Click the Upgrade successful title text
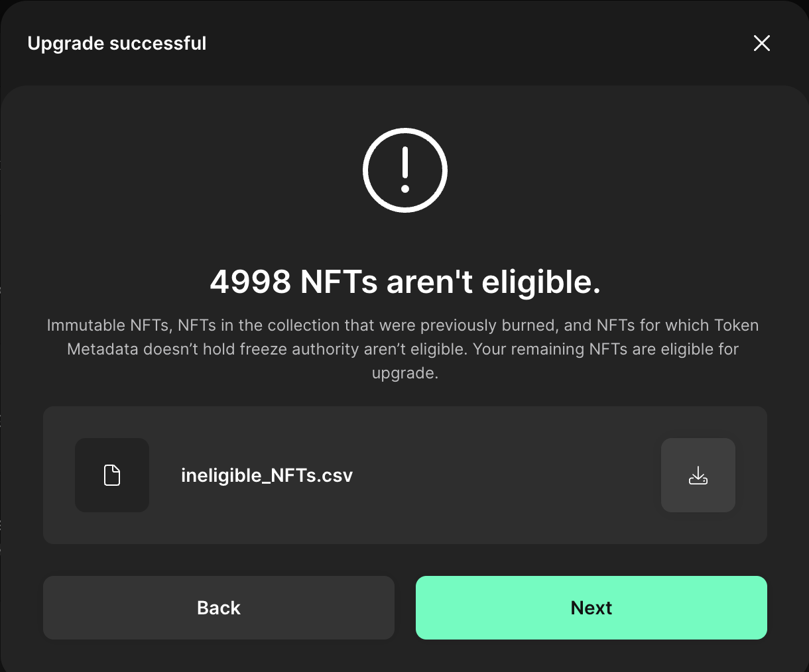This screenshot has width=809, height=672. 117,43
